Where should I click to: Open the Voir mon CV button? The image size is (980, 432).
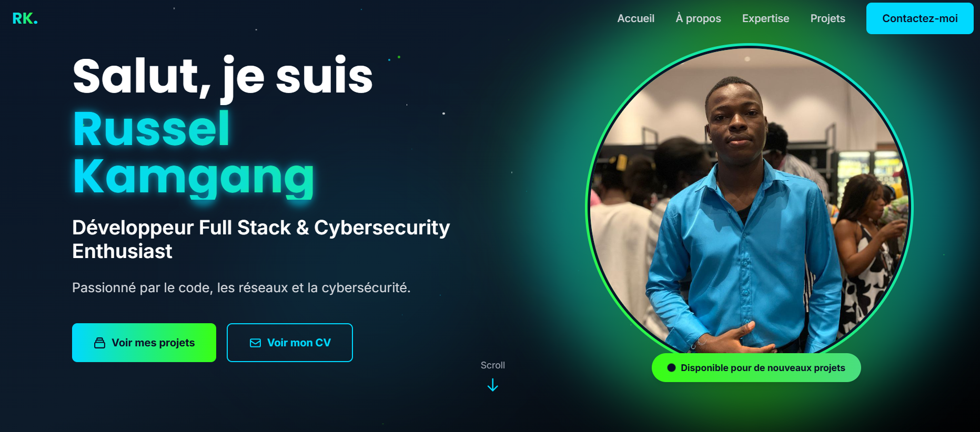pos(290,343)
